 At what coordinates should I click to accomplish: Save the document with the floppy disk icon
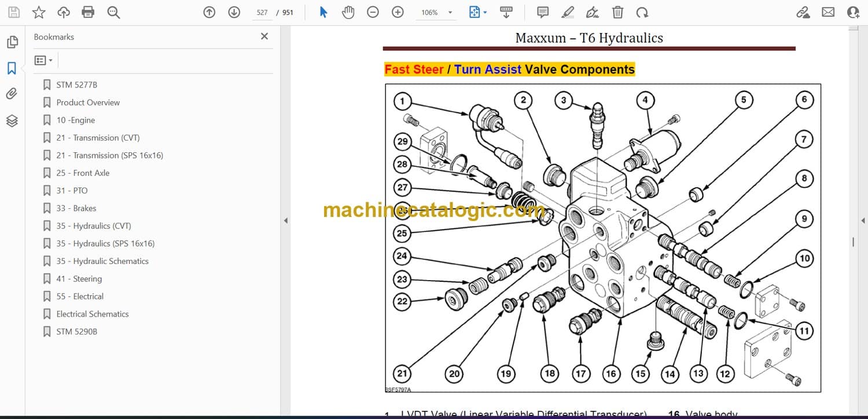click(x=13, y=12)
